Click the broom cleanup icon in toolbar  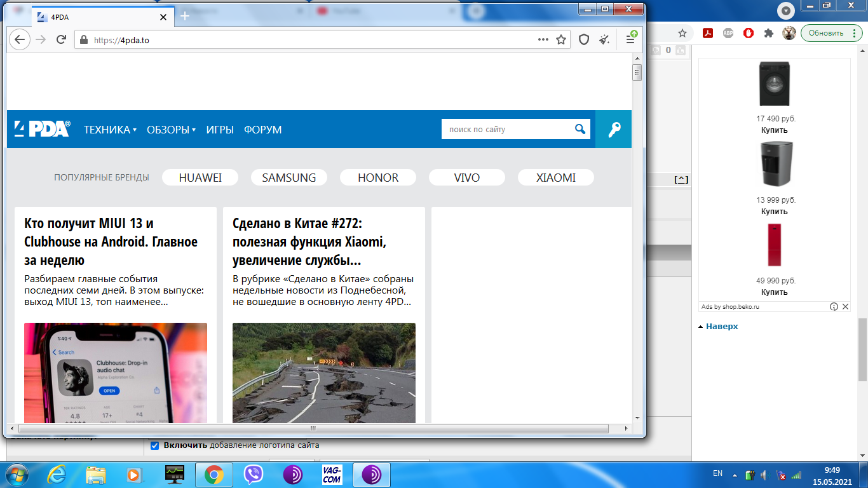pyautogui.click(x=604, y=39)
